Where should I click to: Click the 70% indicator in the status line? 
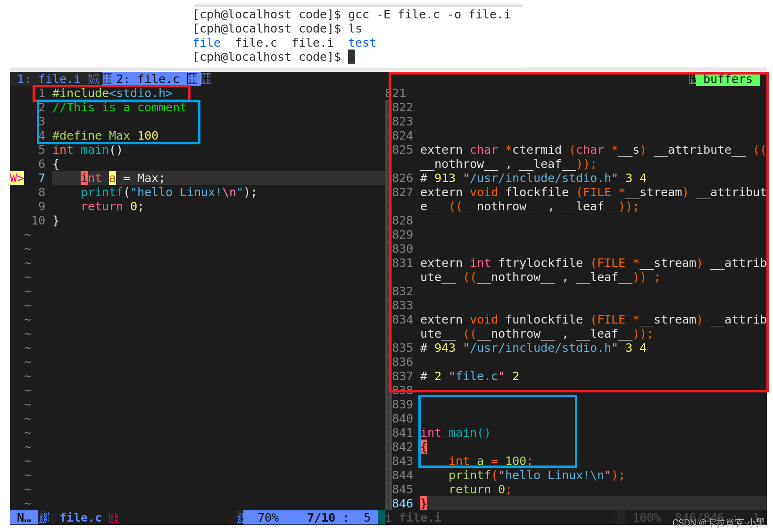tap(268, 518)
